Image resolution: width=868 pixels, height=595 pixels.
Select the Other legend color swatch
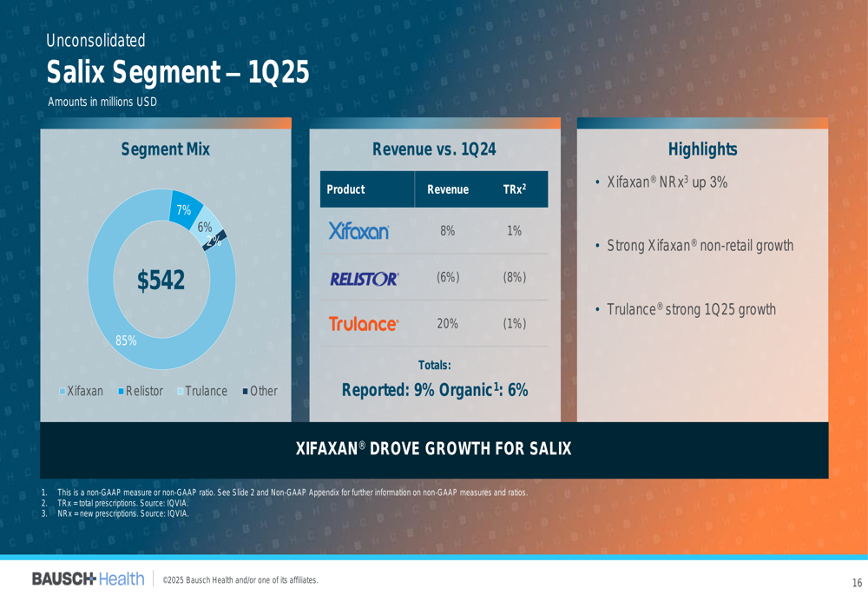(x=246, y=392)
